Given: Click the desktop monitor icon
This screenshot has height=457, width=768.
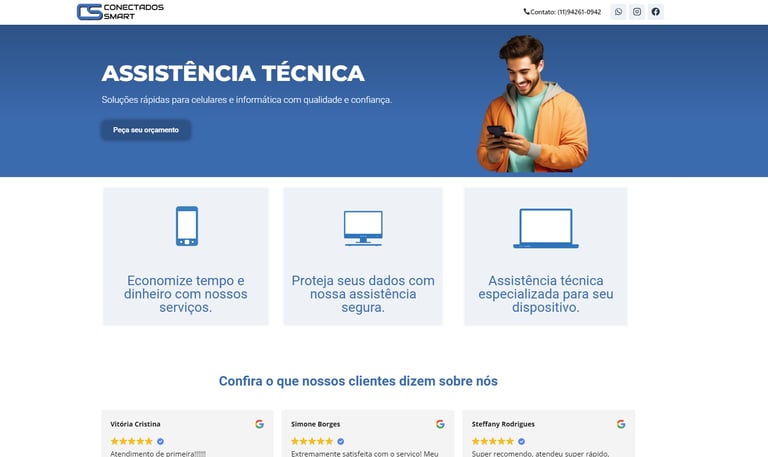Looking at the screenshot, I should pos(363,228).
